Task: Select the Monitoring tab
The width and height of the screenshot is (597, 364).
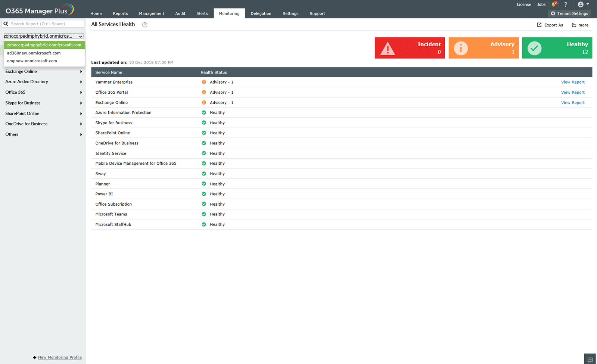Action: [229, 13]
